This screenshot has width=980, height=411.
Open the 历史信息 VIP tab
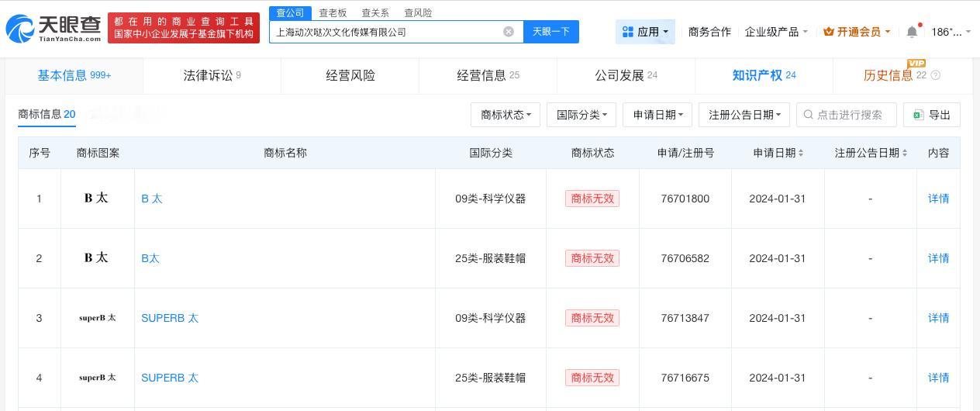point(902,75)
